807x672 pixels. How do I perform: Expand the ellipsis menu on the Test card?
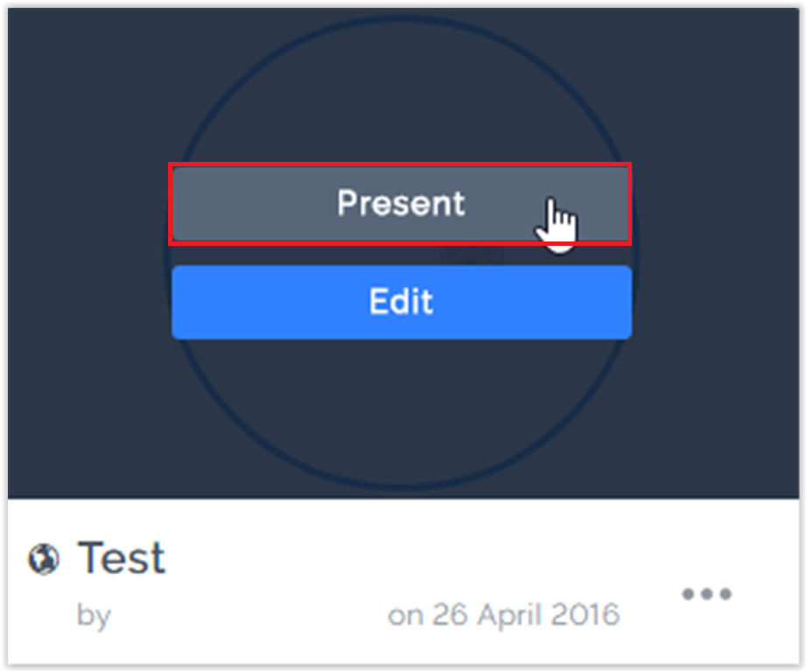point(706,595)
